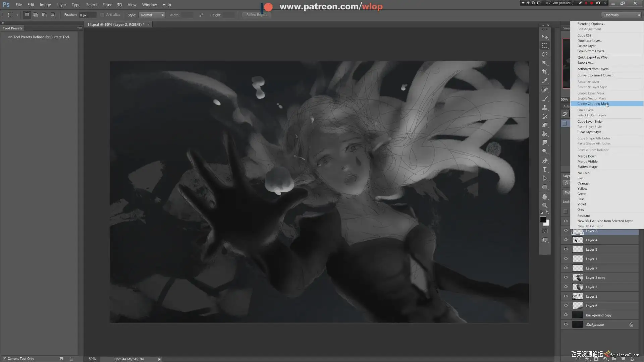Open the Style dropdown set to Normal

click(x=152, y=15)
